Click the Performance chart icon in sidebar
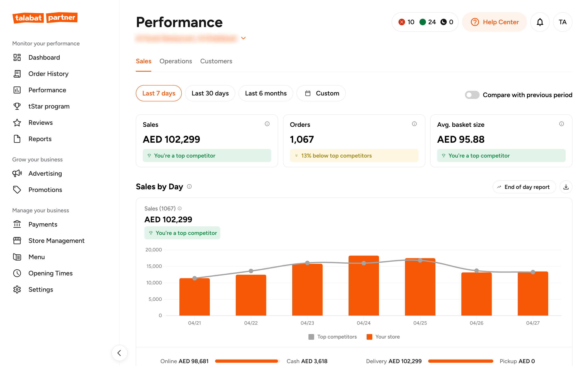 click(x=17, y=90)
